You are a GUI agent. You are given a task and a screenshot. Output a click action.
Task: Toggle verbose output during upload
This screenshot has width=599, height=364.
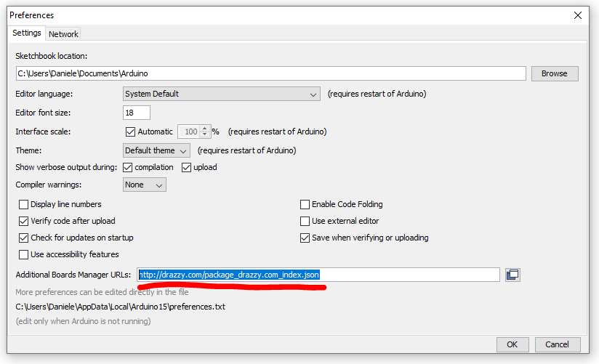pyautogui.click(x=186, y=168)
